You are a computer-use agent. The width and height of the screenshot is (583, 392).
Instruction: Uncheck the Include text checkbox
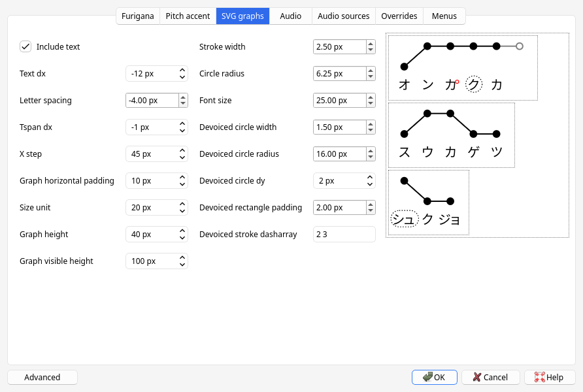[25, 46]
